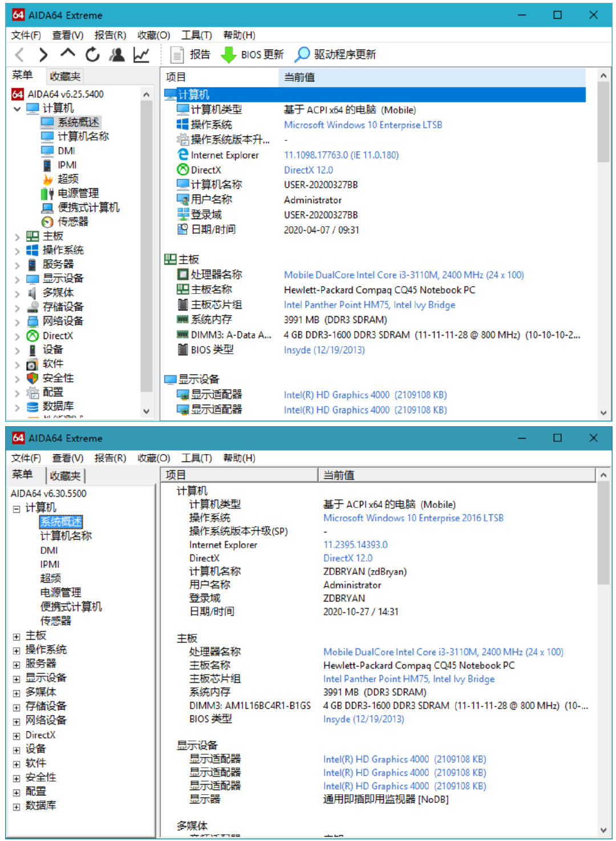Click the 项目 column header in the v6.25 window
This screenshot has width=616, height=841.
pos(220,77)
